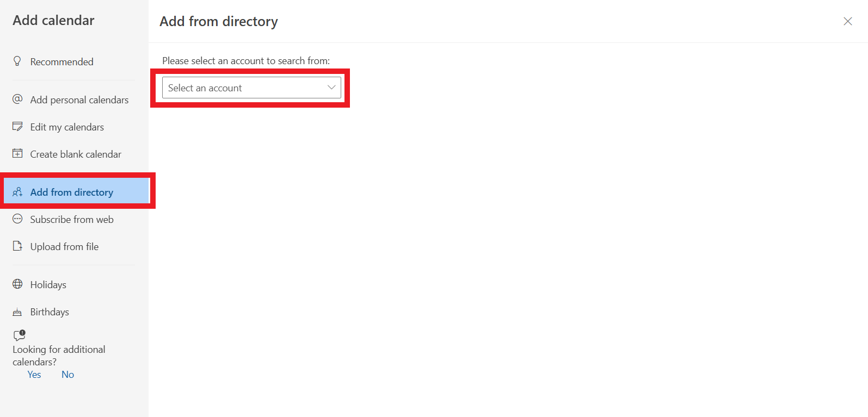Click the Recommended lightbulb icon
Screen dimensions: 868x417
17,61
